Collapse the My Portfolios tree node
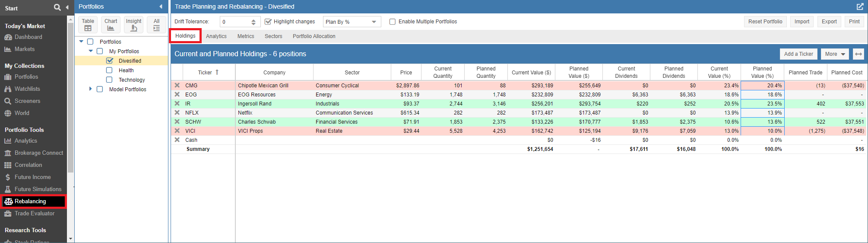Image resolution: width=868 pixels, height=243 pixels. (91, 51)
